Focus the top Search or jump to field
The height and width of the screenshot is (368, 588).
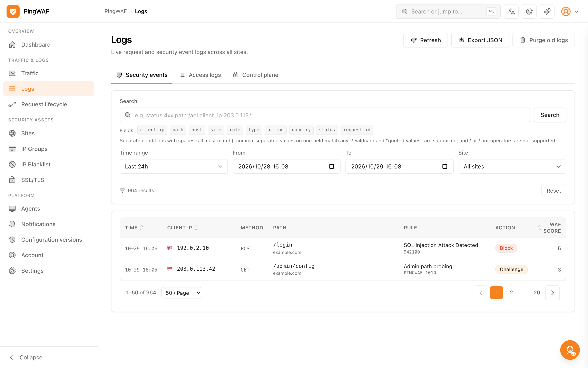(448, 11)
